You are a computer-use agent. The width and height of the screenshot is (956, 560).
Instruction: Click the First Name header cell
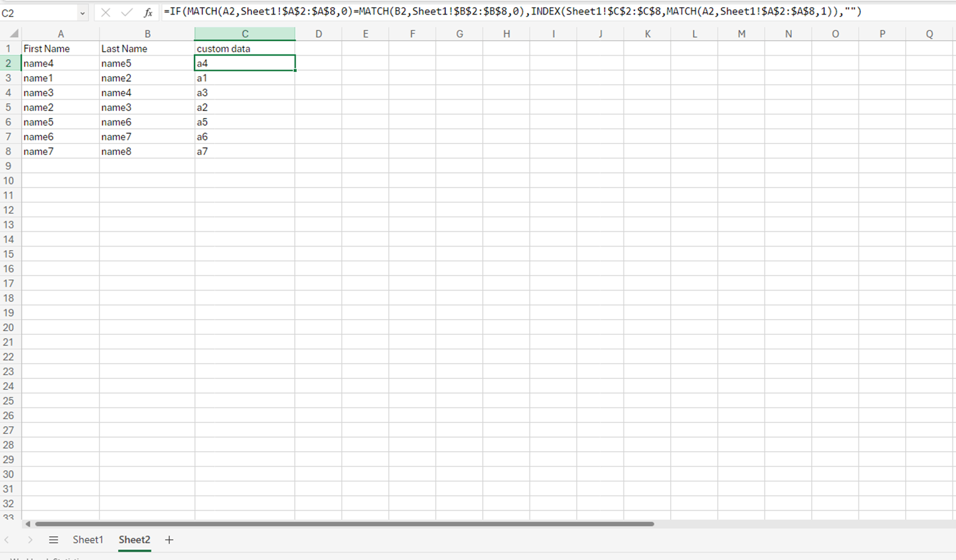pos(61,48)
